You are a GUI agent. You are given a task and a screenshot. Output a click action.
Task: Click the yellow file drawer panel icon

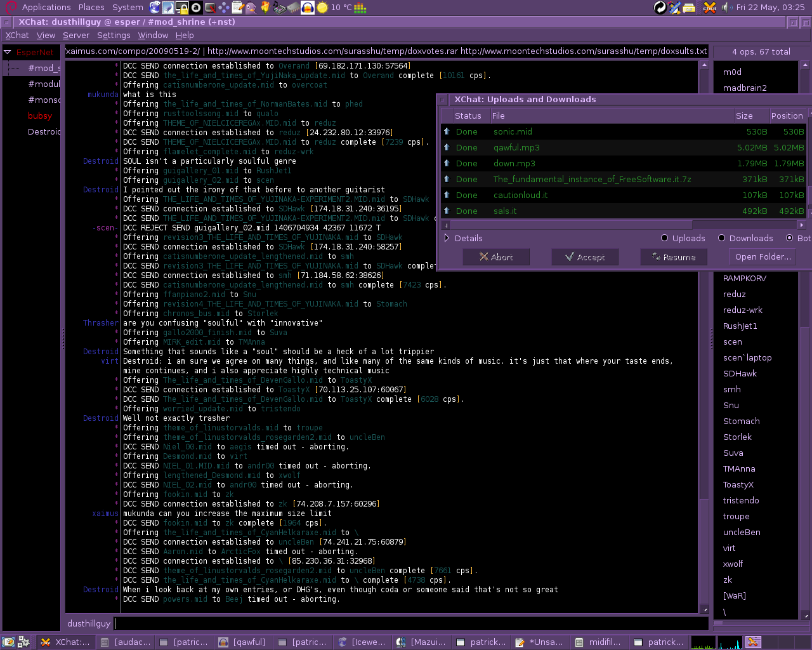689,8
